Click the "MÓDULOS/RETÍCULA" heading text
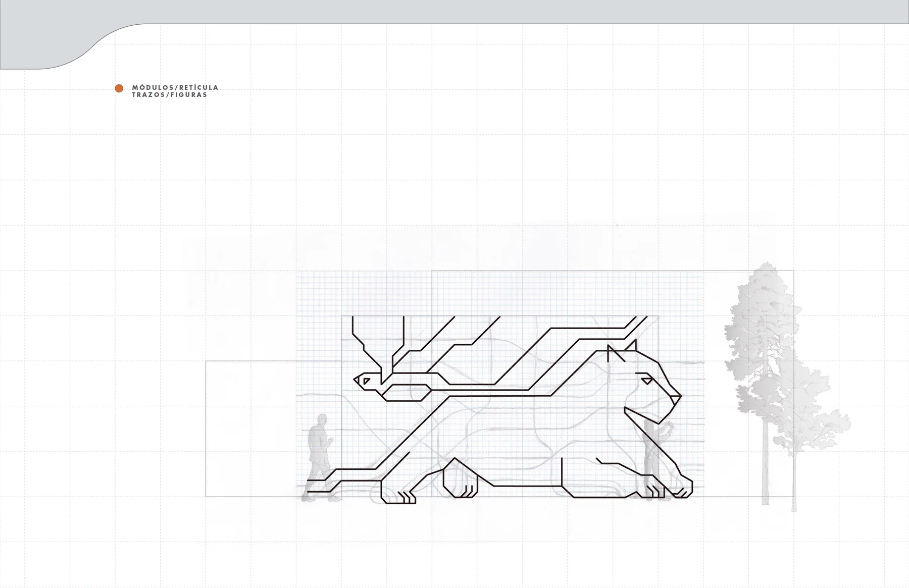 (x=175, y=87)
